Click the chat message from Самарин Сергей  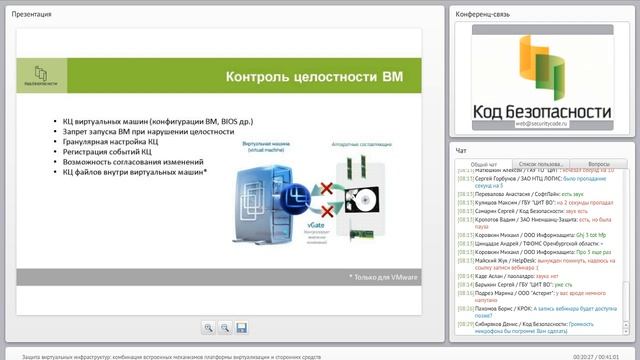[x=522, y=211]
